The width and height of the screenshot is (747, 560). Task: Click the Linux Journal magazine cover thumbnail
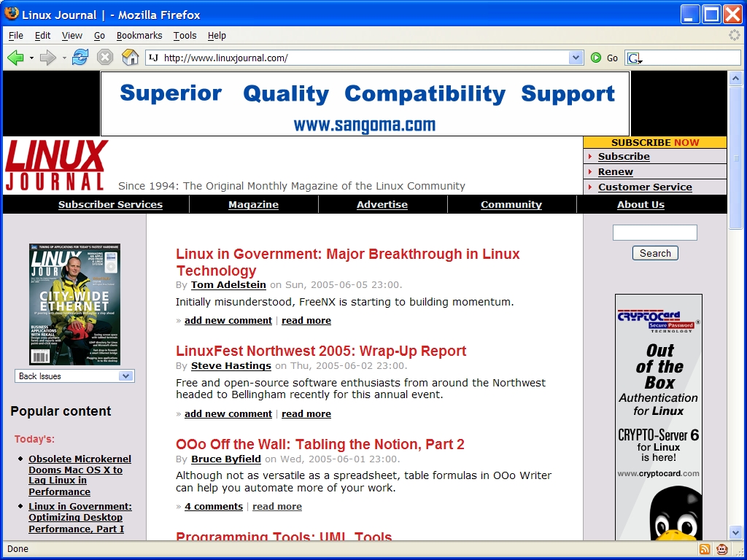[x=74, y=304]
